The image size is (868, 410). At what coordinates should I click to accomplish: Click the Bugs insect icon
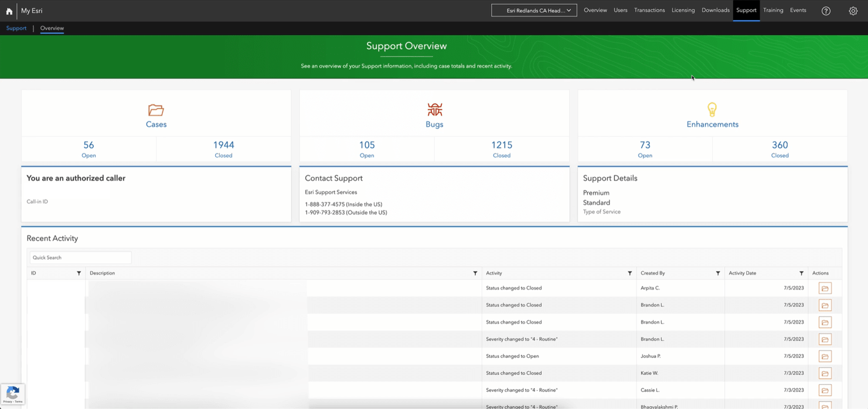[434, 109]
